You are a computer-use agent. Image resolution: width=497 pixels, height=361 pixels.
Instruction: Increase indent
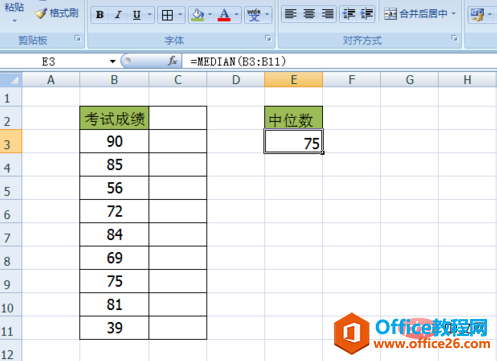(x=367, y=14)
